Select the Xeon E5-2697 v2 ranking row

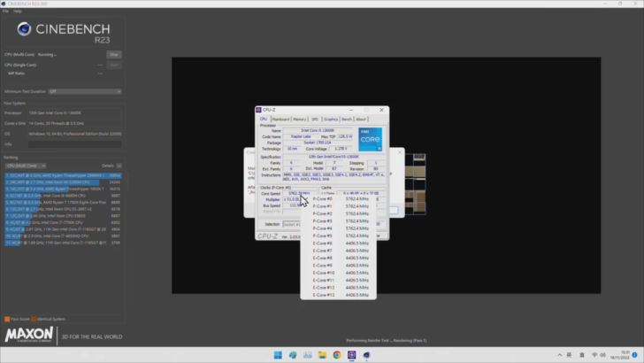pos(63,209)
